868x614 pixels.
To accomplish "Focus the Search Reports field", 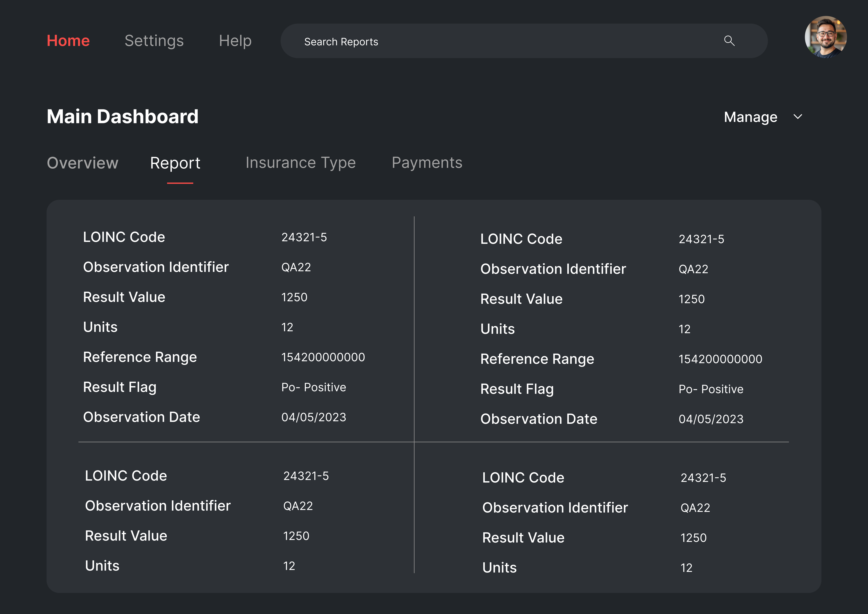I will coord(524,41).
